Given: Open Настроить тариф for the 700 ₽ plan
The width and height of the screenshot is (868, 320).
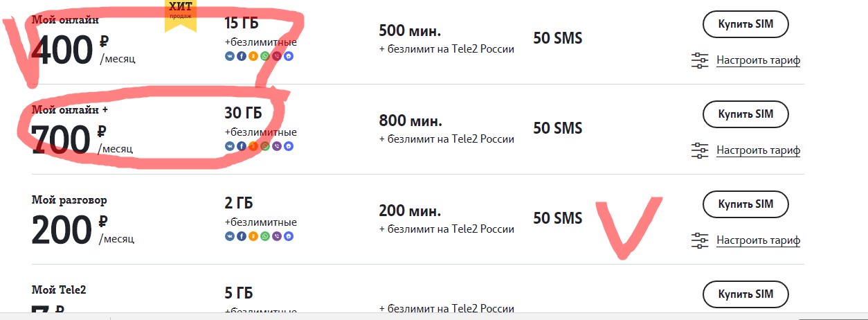Looking at the screenshot, I should pos(758,150).
